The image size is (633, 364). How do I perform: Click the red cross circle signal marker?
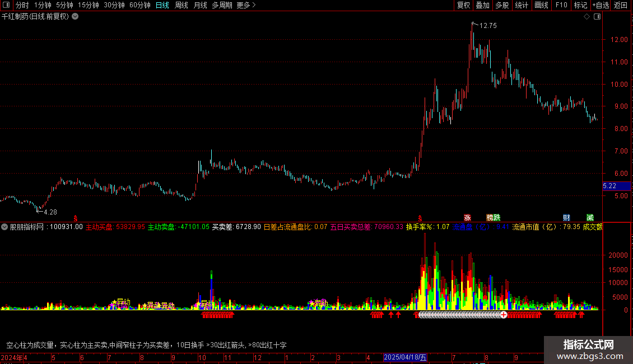504,314
